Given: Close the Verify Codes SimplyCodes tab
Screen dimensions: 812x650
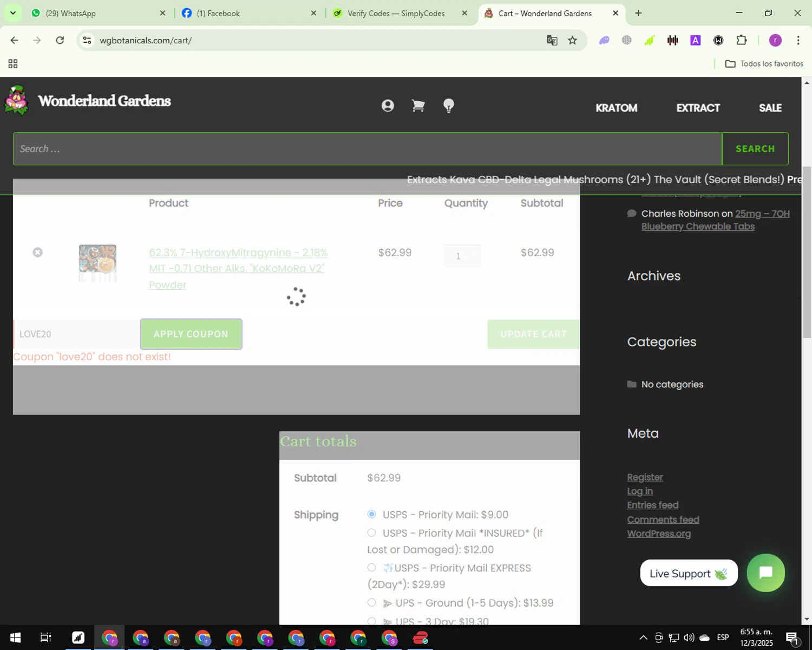Looking at the screenshot, I should coord(464,13).
